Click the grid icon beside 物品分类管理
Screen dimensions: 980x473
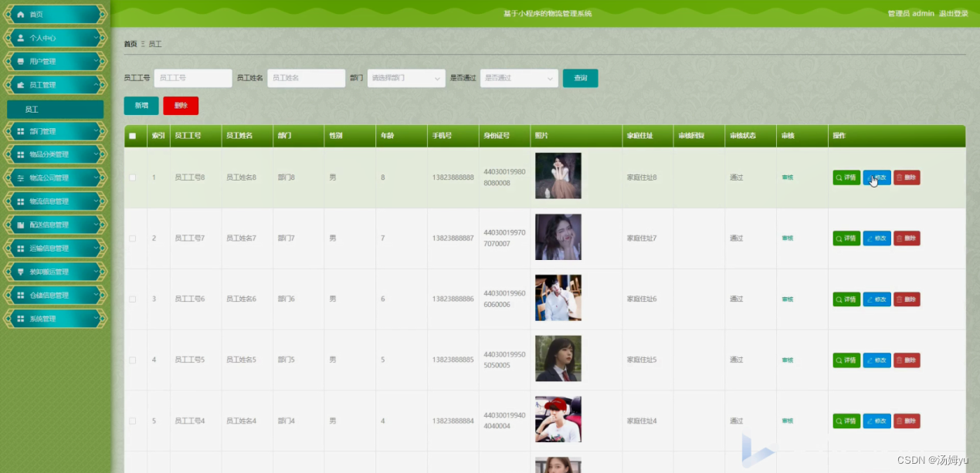click(x=21, y=154)
